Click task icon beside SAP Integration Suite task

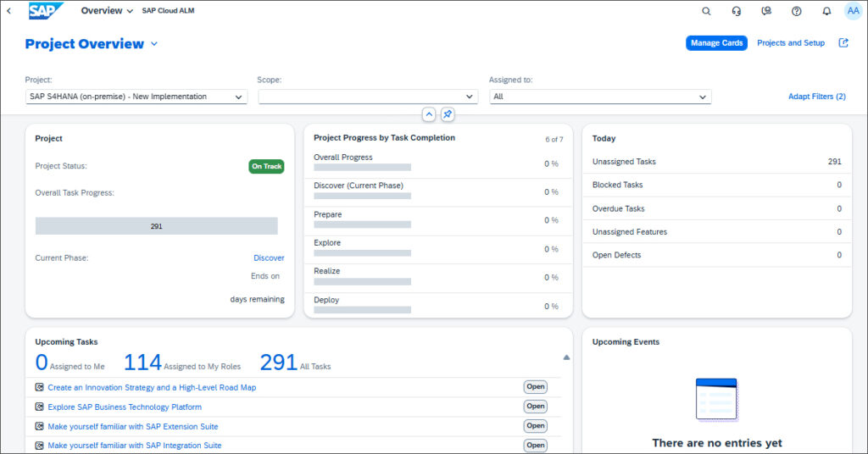[39, 446]
